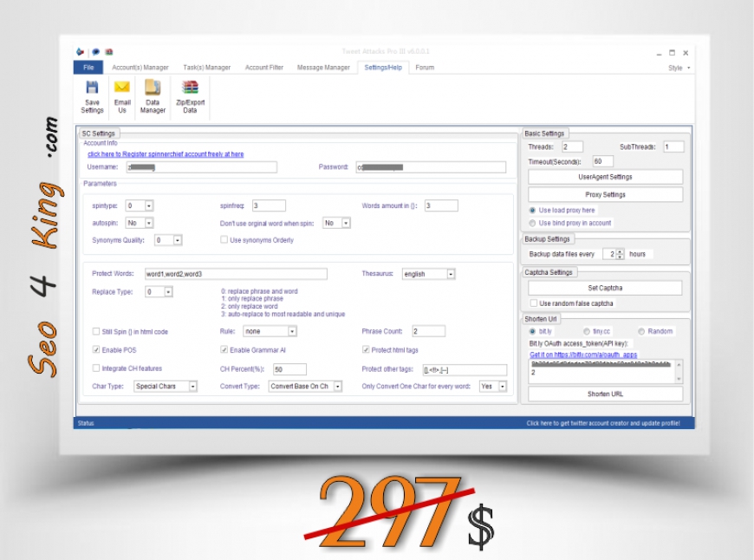Expand Don't use original word dropdown
This screenshot has width=754, height=560.
[346, 223]
